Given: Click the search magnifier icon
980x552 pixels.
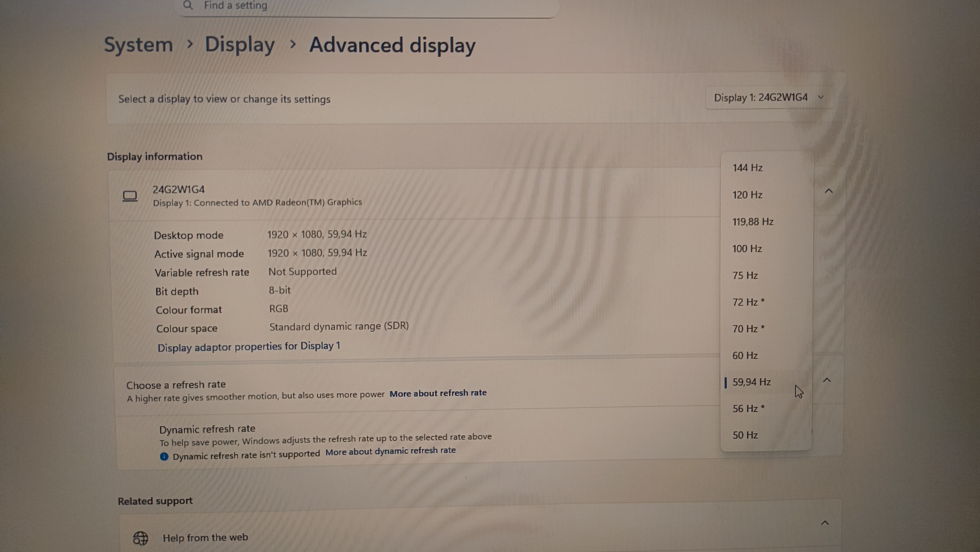Looking at the screenshot, I should [188, 5].
